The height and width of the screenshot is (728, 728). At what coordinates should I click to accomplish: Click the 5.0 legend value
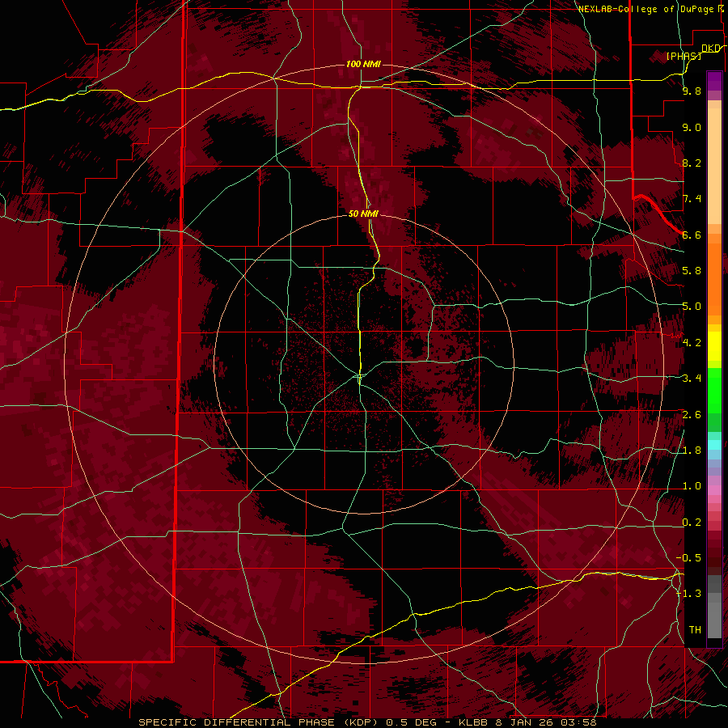pos(692,307)
